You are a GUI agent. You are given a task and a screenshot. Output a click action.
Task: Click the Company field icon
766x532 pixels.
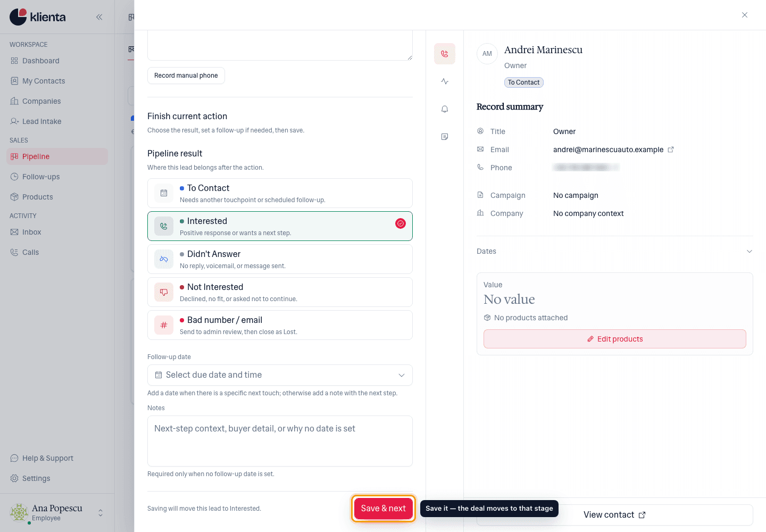[x=480, y=213]
